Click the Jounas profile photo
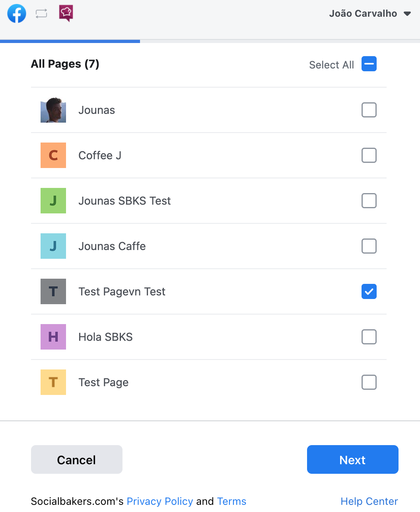The image size is (420, 512). click(53, 110)
